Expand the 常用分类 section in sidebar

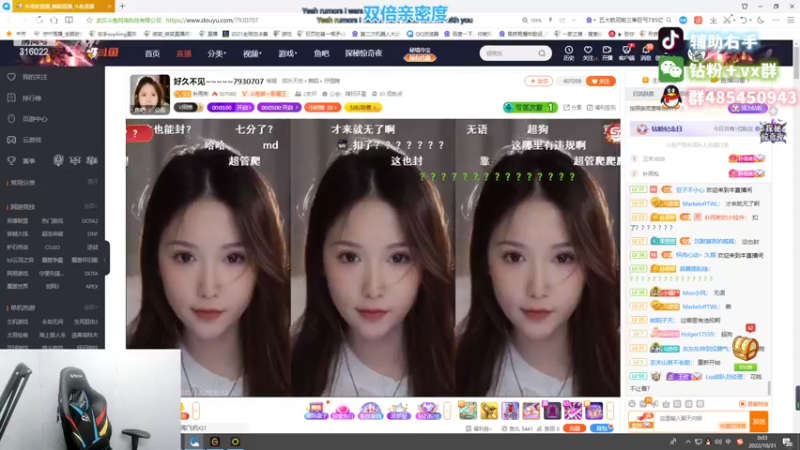pyautogui.click(x=92, y=182)
